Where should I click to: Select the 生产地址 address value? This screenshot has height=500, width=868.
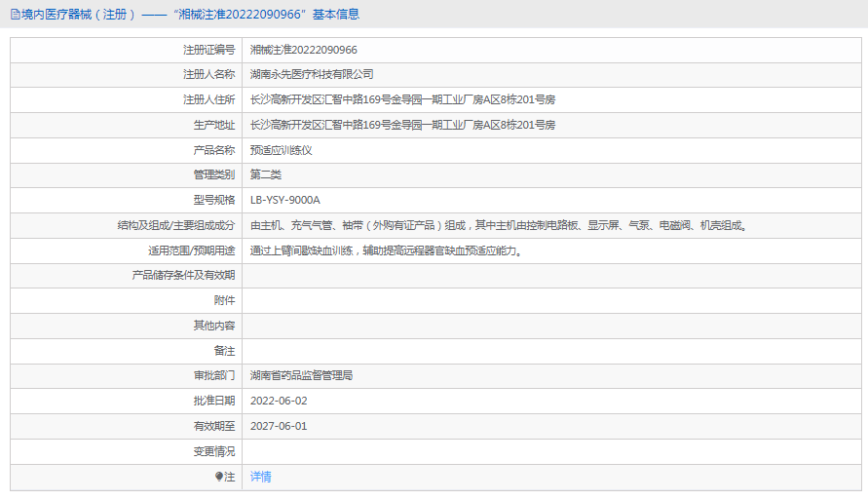pos(402,125)
